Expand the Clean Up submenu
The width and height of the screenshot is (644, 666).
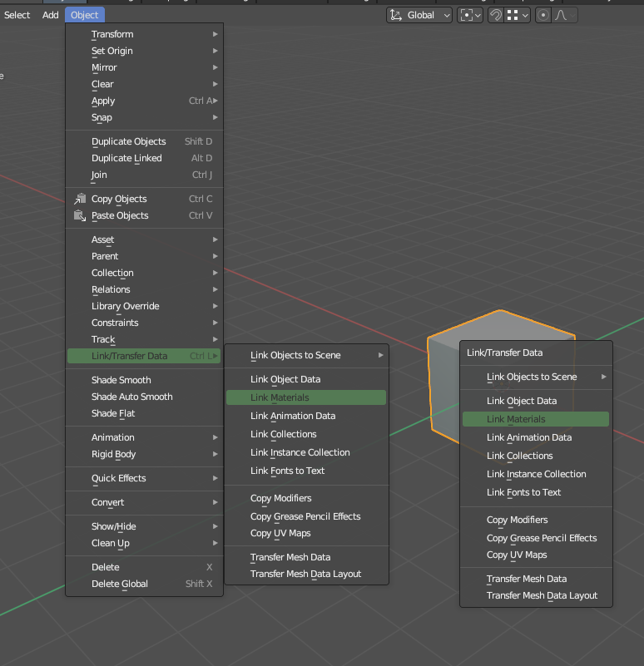click(x=144, y=543)
